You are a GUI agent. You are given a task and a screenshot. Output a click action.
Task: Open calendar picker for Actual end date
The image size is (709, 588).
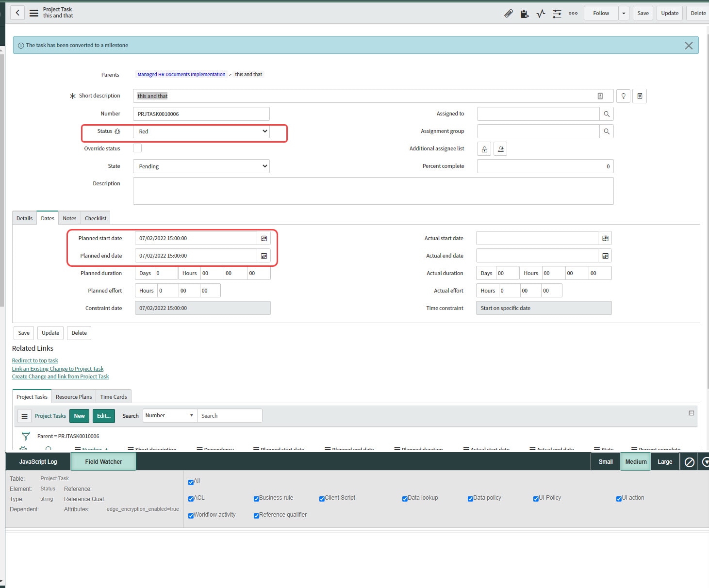(605, 256)
